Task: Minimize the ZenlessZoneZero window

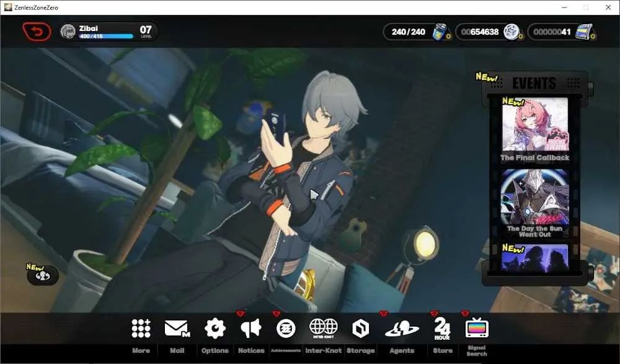Action: pyautogui.click(x=565, y=7)
